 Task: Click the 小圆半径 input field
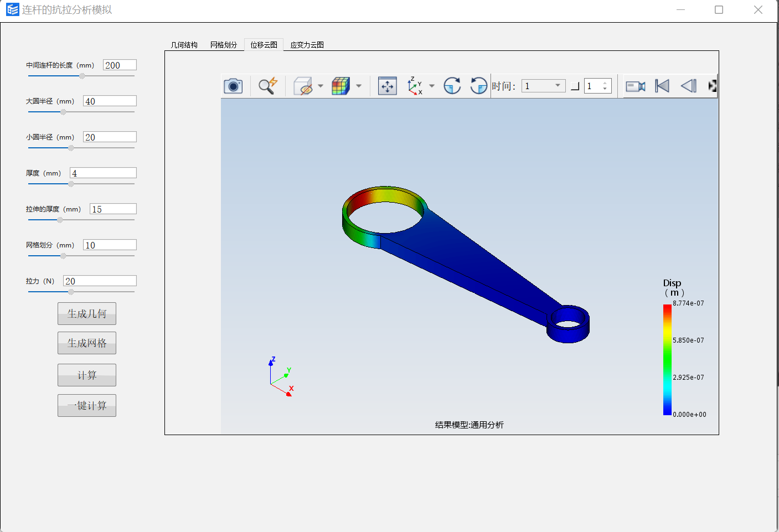coord(110,137)
